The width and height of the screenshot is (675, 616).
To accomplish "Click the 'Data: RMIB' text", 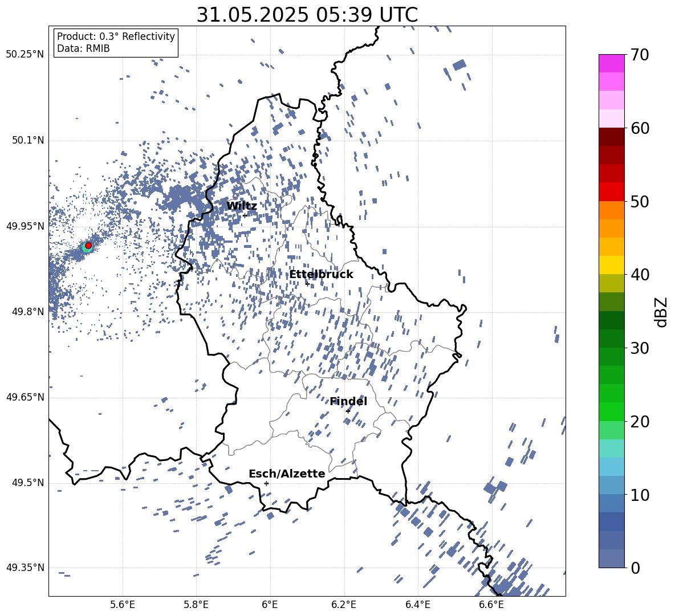I will [83, 48].
